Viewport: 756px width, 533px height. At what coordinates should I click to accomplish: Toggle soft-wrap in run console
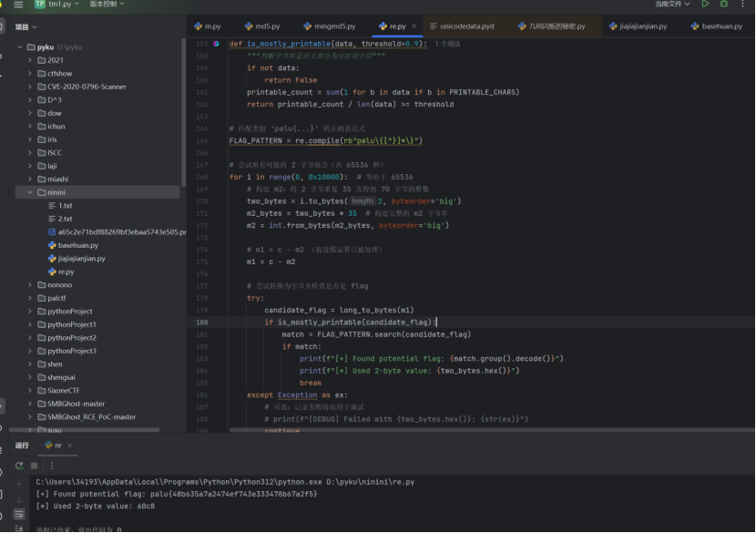click(x=19, y=514)
